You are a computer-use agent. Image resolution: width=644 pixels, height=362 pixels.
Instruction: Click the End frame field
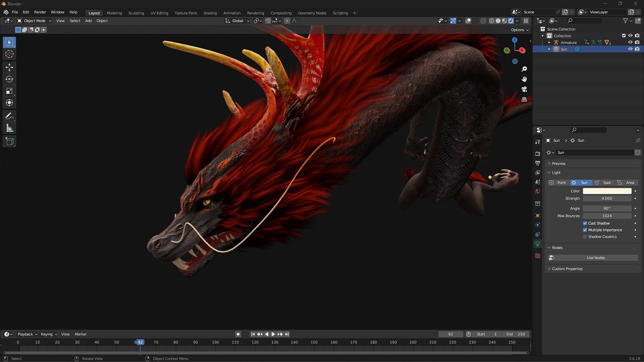click(516, 334)
